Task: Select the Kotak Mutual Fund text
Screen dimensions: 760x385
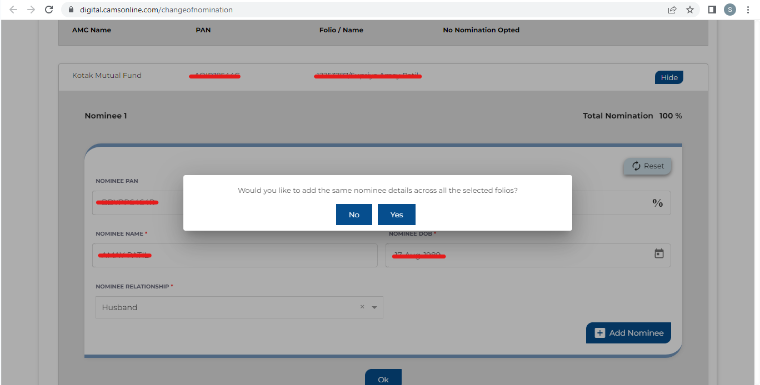Action: (x=107, y=76)
